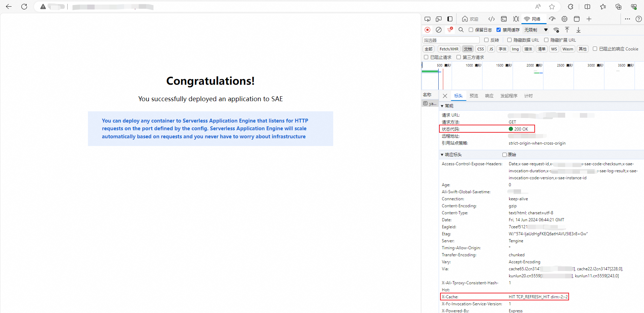Open the Application panel icon
644x313 pixels.
[x=577, y=19]
